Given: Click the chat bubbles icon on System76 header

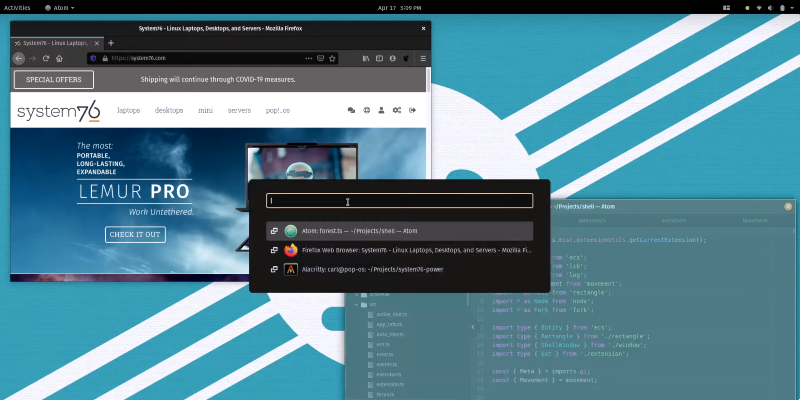Looking at the screenshot, I should click(351, 110).
